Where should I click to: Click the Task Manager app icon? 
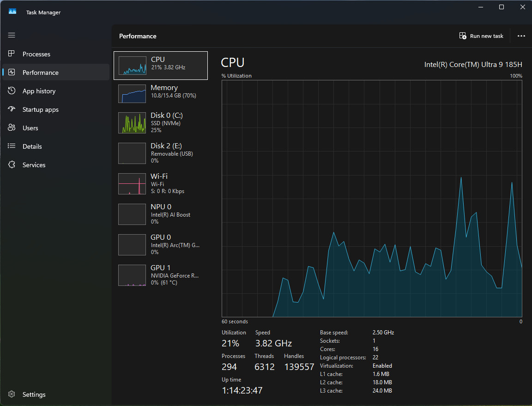12,12
